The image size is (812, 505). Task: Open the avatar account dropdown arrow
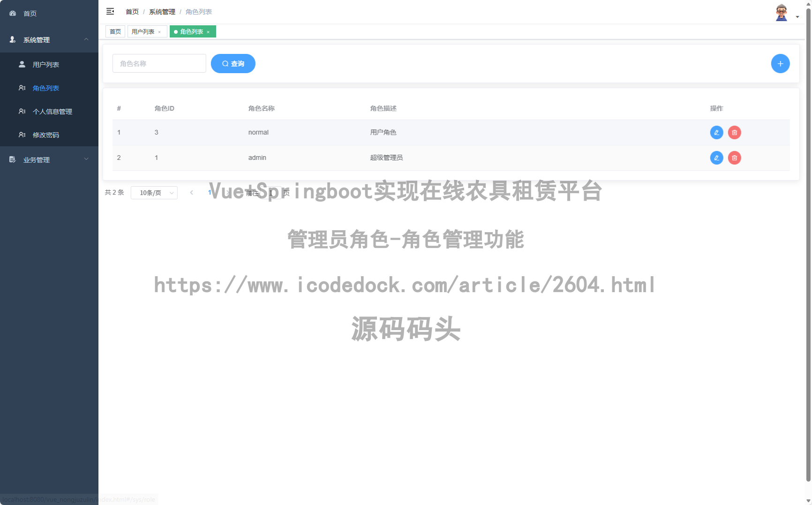(x=797, y=16)
